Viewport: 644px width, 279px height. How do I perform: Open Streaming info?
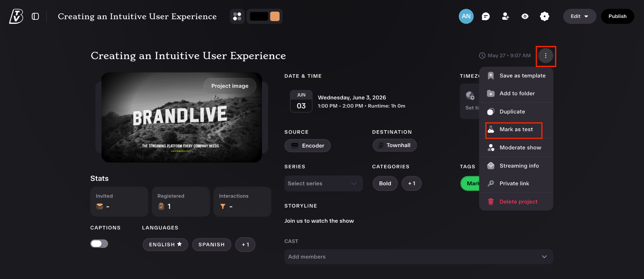(516, 166)
